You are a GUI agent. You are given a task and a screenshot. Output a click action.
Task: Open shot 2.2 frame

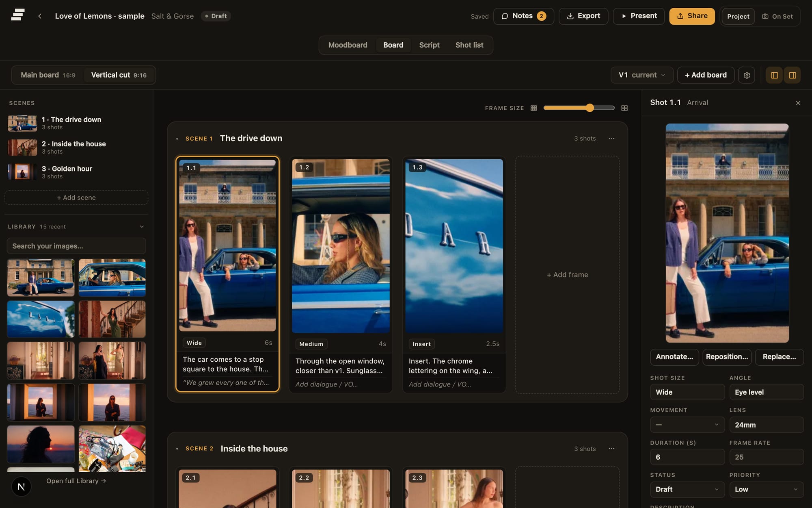point(341,488)
